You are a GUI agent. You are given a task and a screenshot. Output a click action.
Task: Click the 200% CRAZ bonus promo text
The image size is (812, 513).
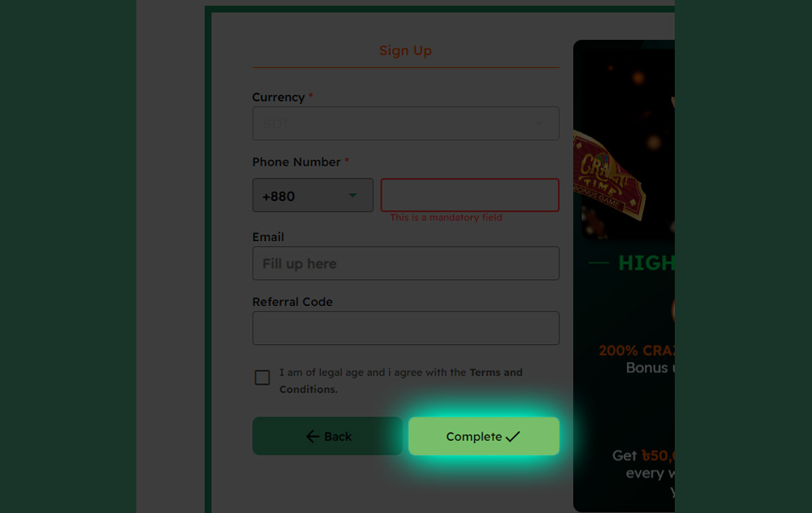coord(637,351)
